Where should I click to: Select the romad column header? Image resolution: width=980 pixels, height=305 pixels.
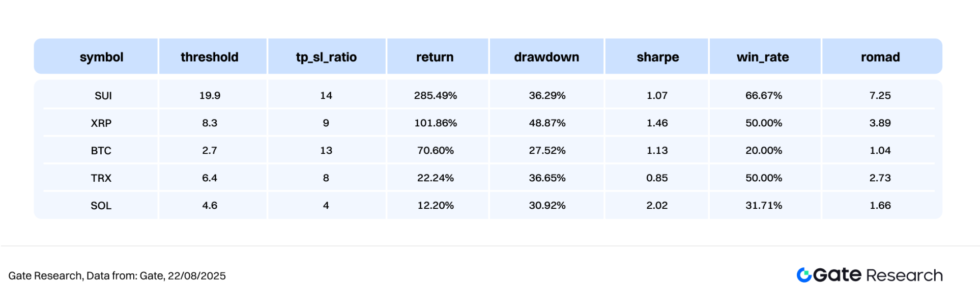click(x=880, y=57)
